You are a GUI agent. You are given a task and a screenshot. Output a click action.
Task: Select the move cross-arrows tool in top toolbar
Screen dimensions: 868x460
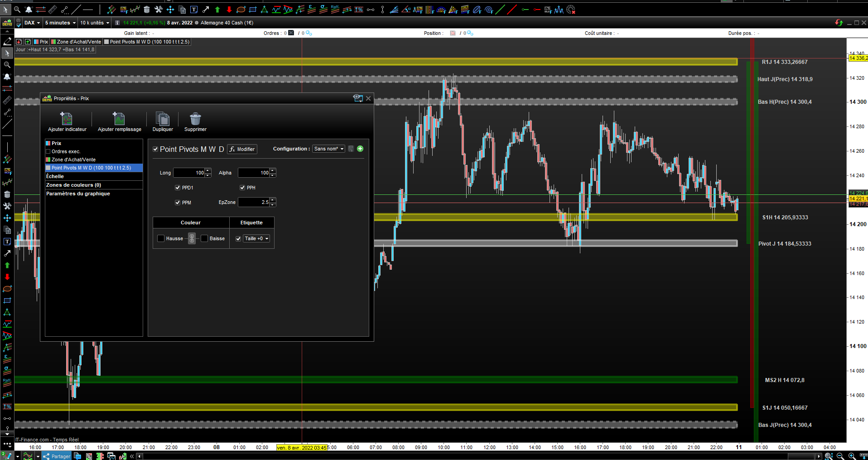click(x=170, y=10)
